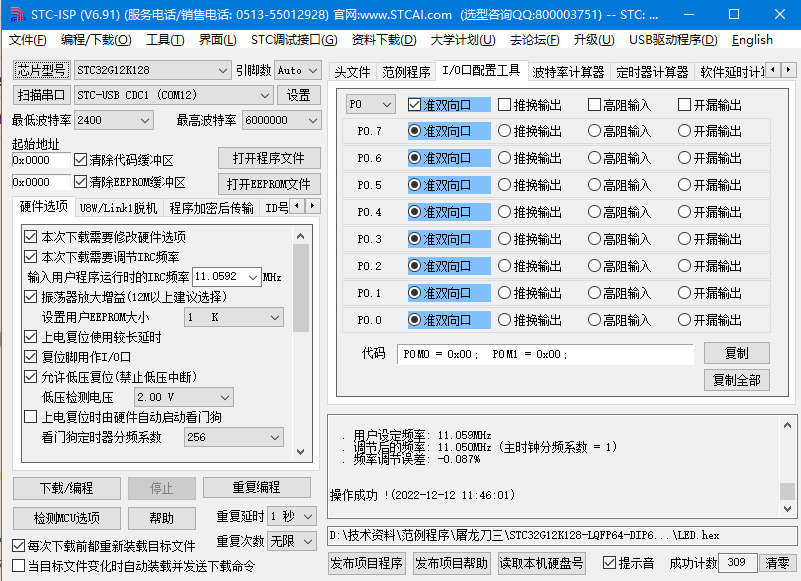This screenshot has height=581, width=801.
Task: Switch to 头文件 tab
Action: (x=352, y=72)
